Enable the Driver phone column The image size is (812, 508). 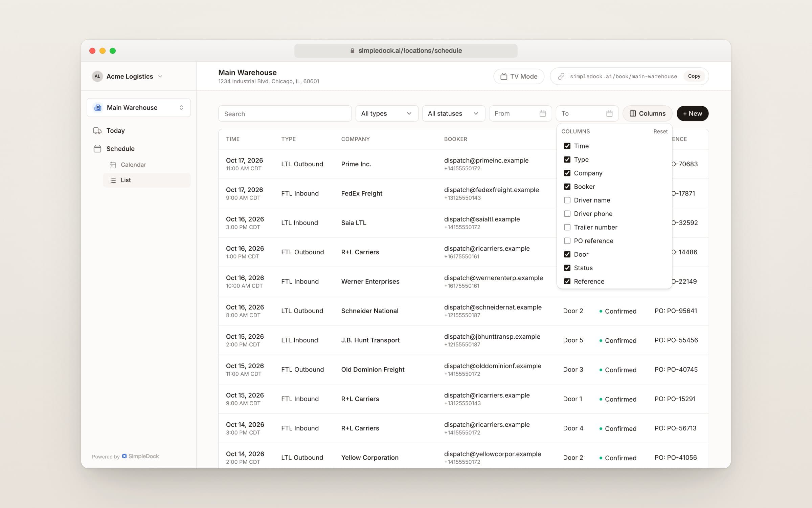(567, 214)
